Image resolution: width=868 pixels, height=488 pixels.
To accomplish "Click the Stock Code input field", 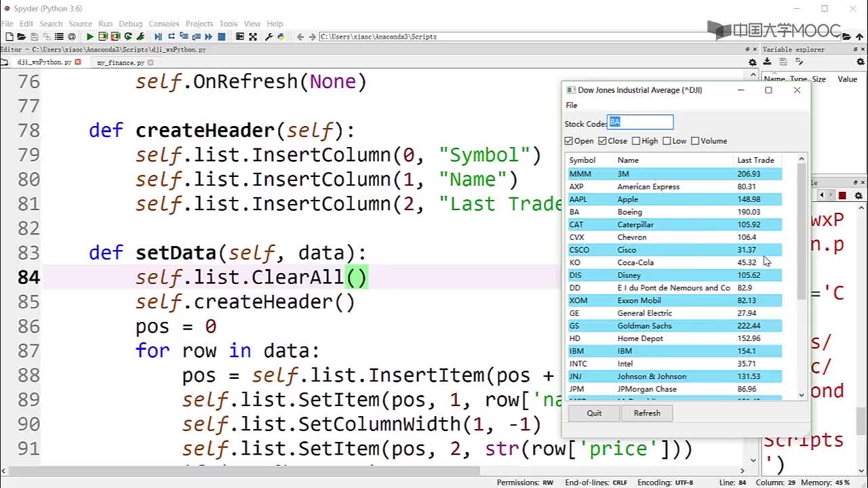I will coord(640,122).
